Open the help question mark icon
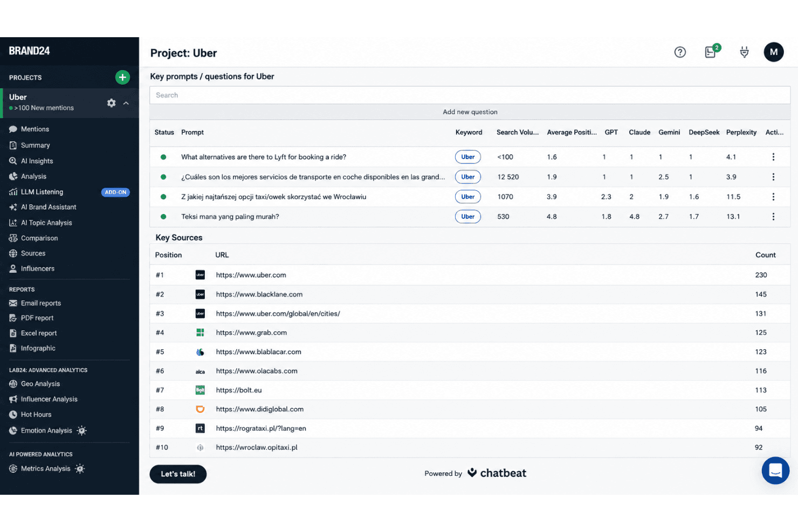The width and height of the screenshot is (798, 532). pos(680,52)
